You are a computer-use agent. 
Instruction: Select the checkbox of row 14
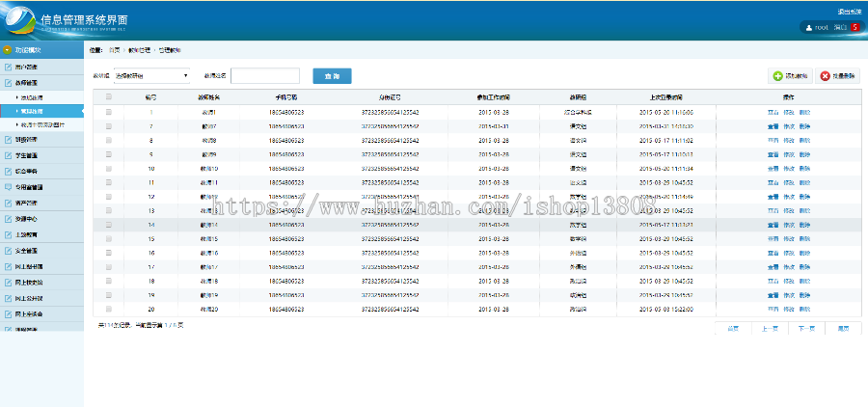coord(108,225)
